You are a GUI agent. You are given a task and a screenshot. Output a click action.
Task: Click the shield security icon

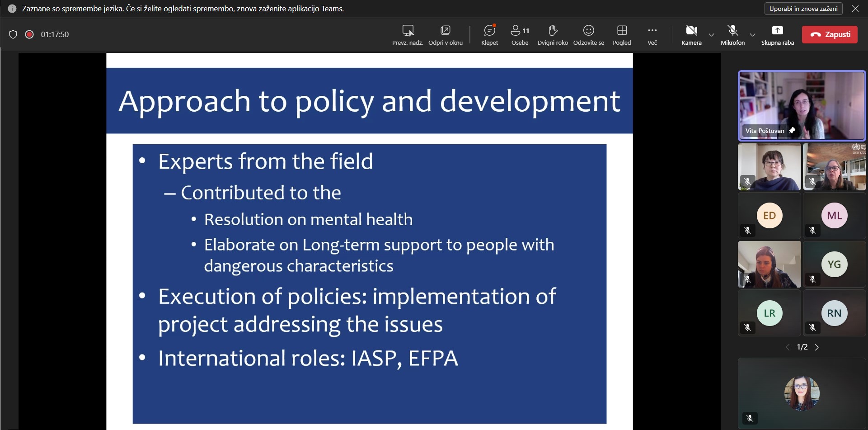pyautogui.click(x=13, y=34)
